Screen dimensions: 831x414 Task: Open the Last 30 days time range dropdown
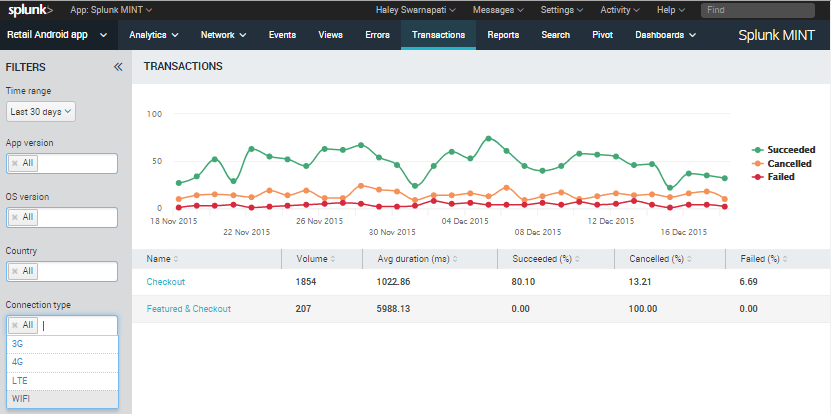[x=41, y=112]
